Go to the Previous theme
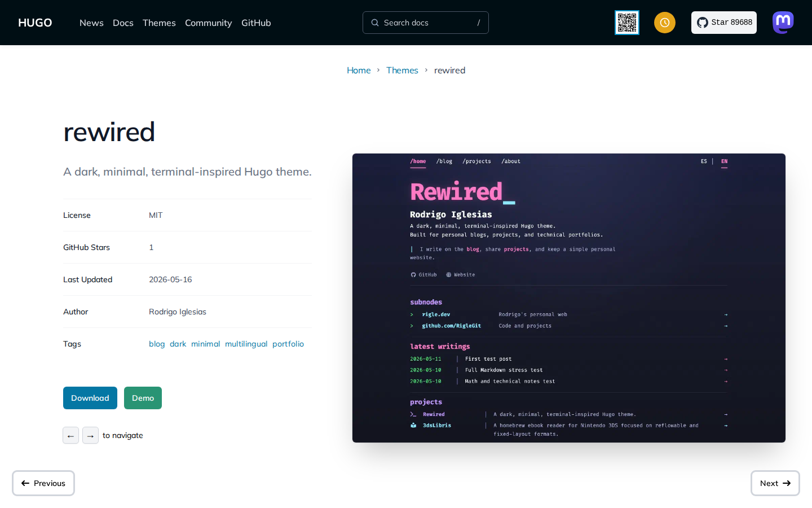The image size is (812, 508). 43,483
